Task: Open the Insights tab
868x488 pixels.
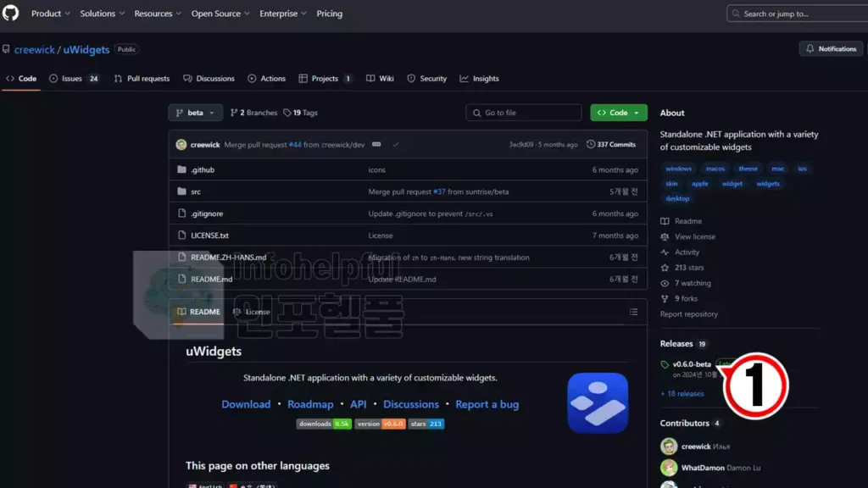Action: click(480, 79)
